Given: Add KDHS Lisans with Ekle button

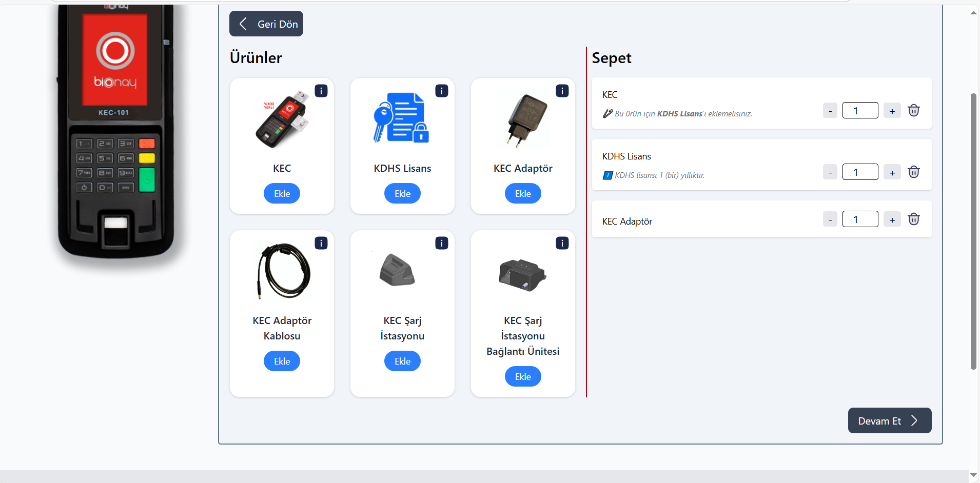Looking at the screenshot, I should [402, 194].
